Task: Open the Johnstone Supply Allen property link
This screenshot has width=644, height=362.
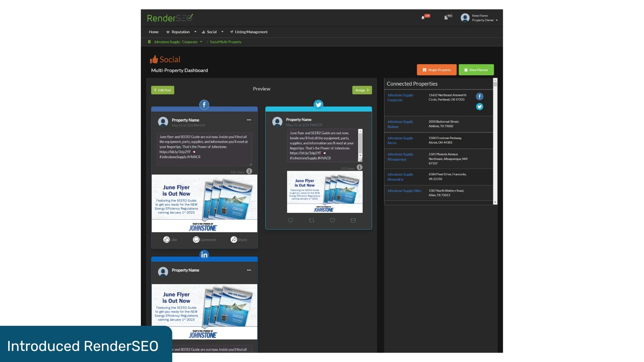Action: 404,191
